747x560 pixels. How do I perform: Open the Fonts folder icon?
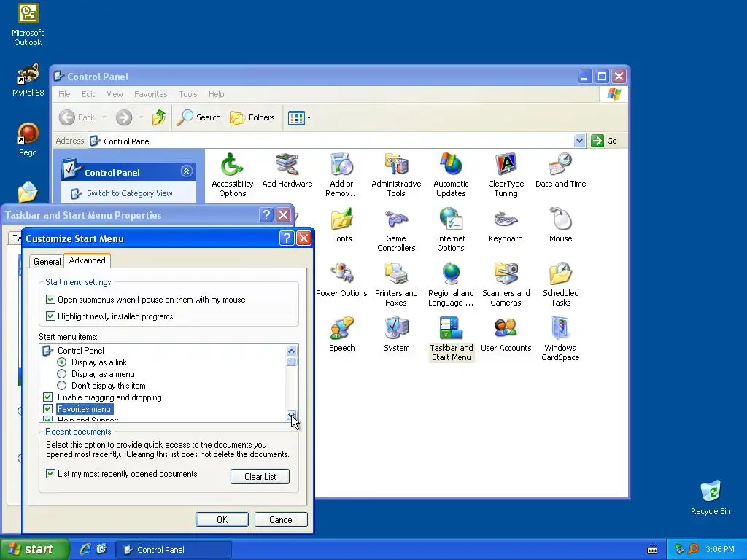coord(341,225)
